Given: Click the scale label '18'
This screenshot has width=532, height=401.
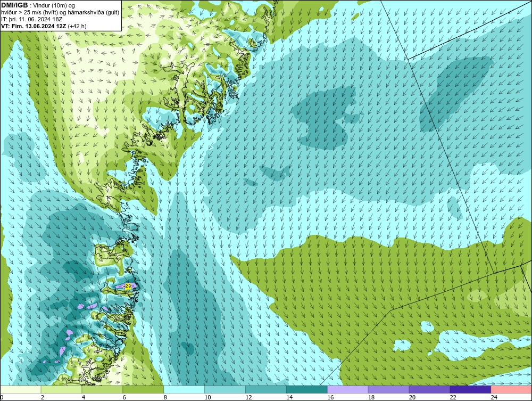Looking at the screenshot, I should point(371,397).
